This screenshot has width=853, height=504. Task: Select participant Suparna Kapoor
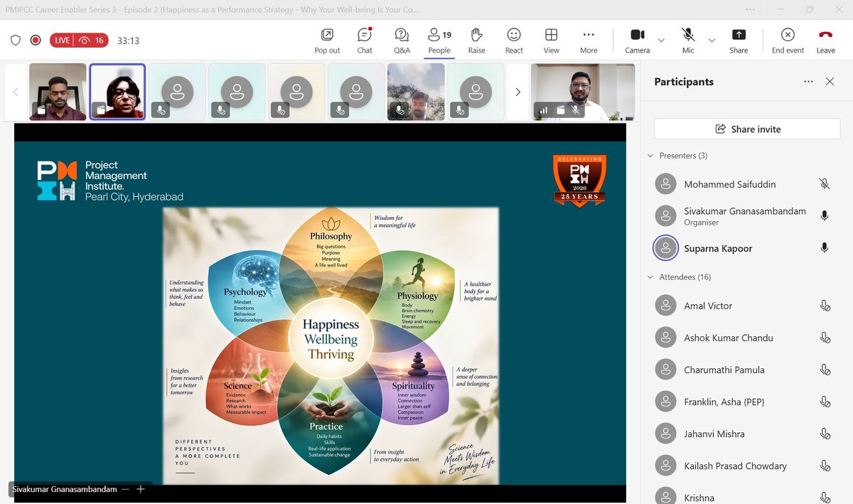tap(746, 248)
